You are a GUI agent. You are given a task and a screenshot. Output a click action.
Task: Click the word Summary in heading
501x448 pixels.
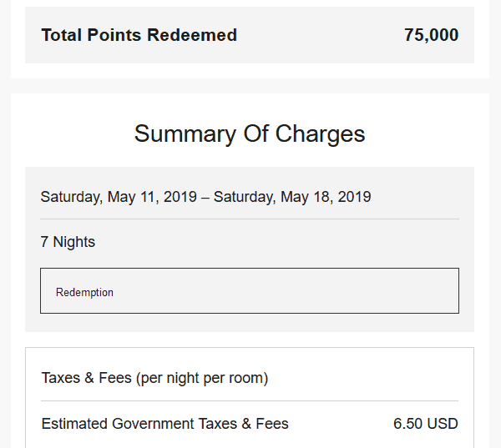(x=185, y=134)
